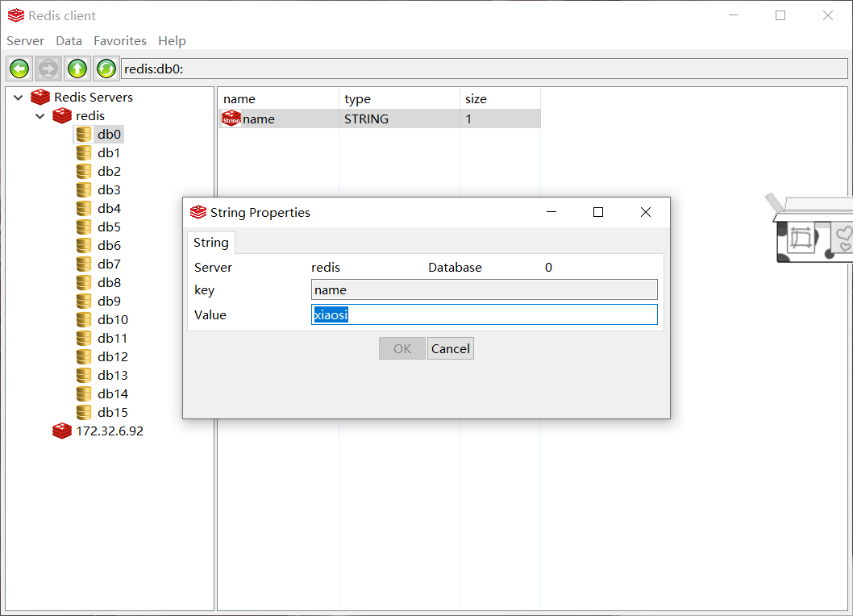Viewport: 853px width, 616px height.
Task: Collapse the redis server node
Action: tap(40, 116)
